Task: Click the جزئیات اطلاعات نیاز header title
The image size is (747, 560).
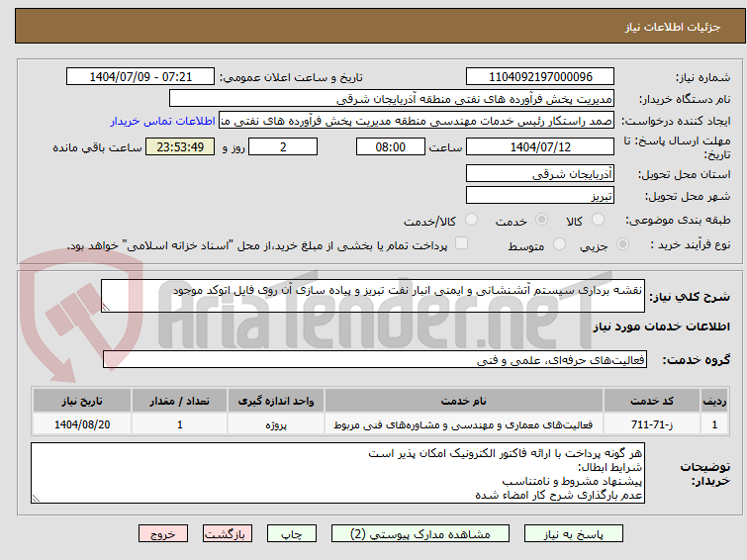Action: 673,27
